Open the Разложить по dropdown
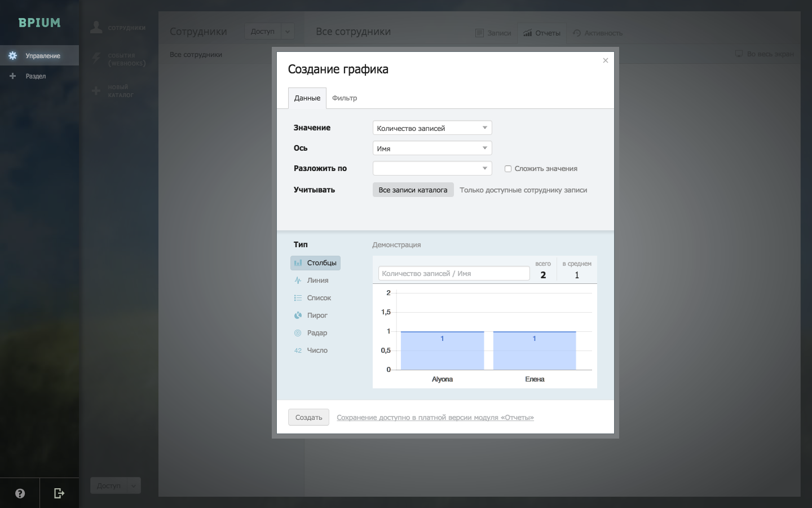This screenshot has height=508, width=812. coord(432,169)
